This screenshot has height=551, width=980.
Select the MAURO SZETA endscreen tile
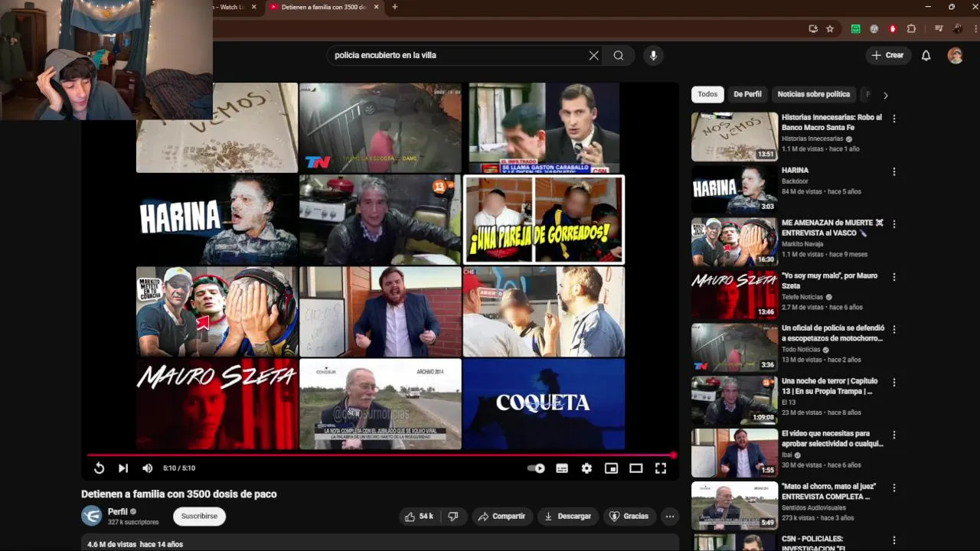coord(217,403)
